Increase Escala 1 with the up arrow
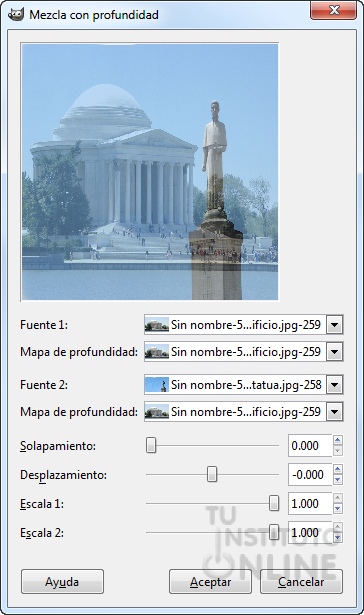This screenshot has height=615, width=364. point(338,498)
